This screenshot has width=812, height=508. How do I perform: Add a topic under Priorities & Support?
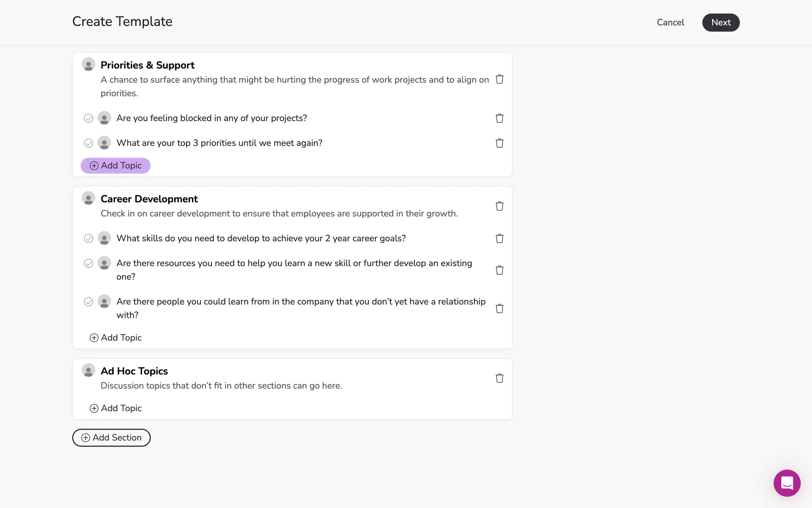tap(115, 166)
